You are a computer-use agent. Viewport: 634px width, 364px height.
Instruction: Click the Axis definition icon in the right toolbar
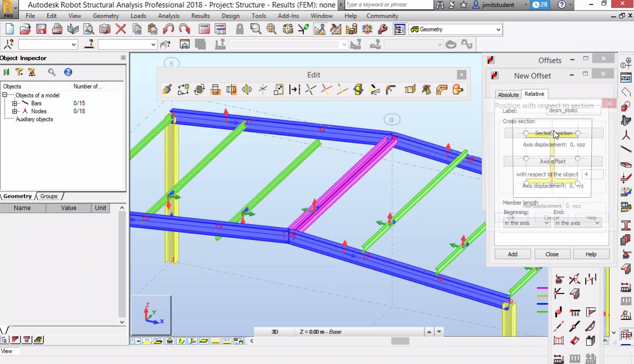click(x=626, y=63)
